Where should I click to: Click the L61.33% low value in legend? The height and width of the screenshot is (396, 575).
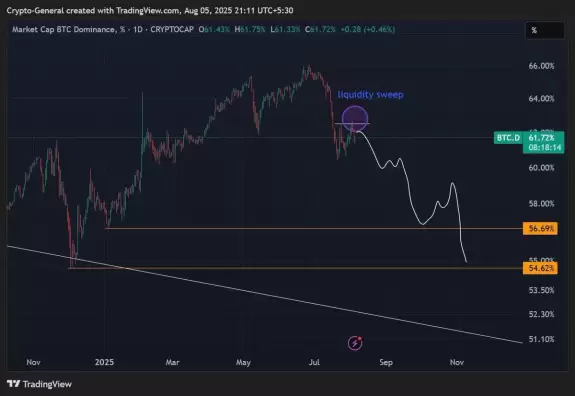point(285,29)
